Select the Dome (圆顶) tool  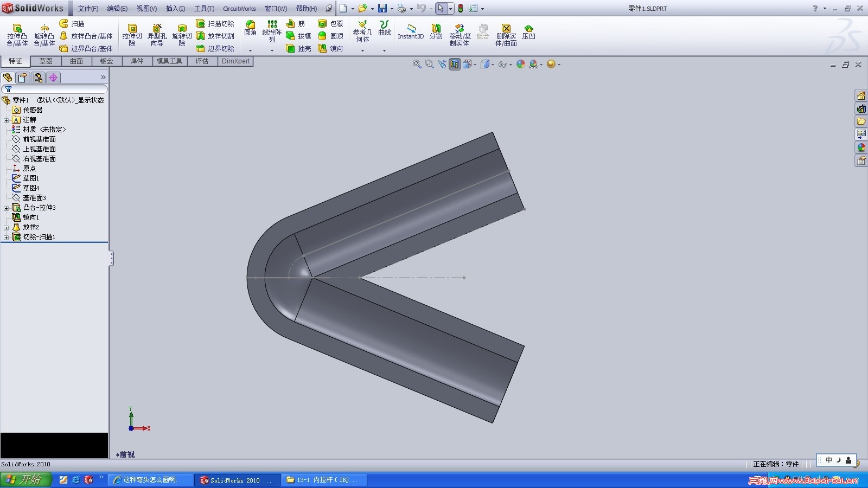[x=330, y=36]
